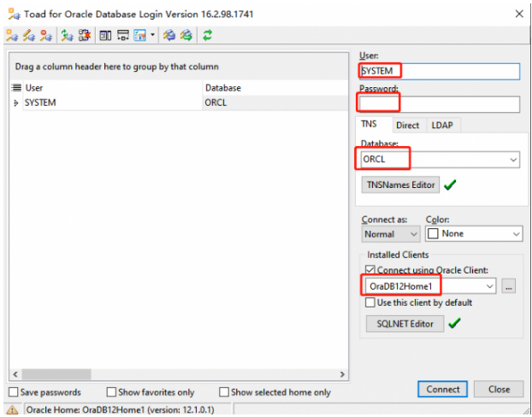
Task: Click into the User input field
Action: (x=440, y=71)
